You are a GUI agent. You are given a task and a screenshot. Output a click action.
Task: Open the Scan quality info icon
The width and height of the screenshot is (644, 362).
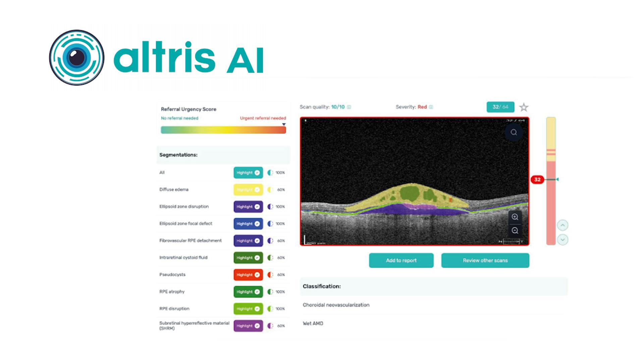coord(348,107)
